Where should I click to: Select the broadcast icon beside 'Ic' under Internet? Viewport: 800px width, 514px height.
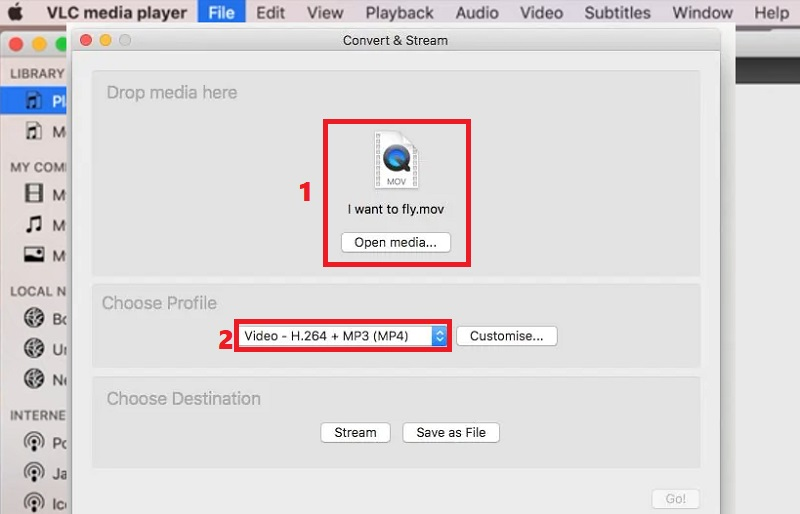click(x=34, y=502)
